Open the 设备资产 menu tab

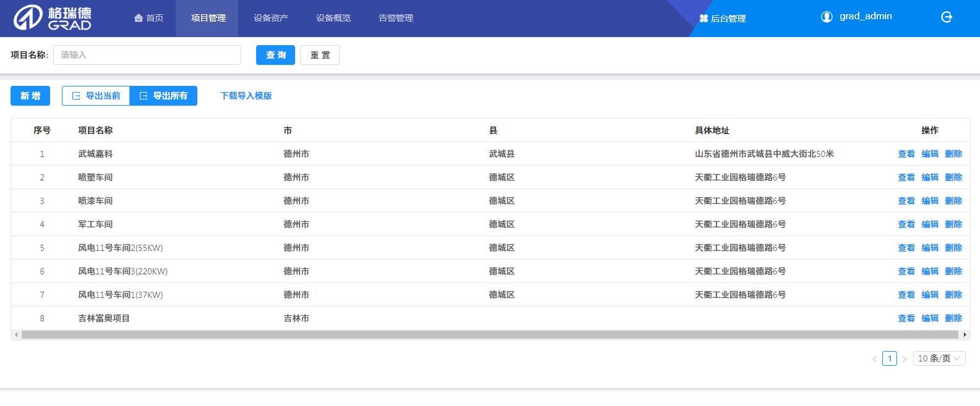[270, 18]
